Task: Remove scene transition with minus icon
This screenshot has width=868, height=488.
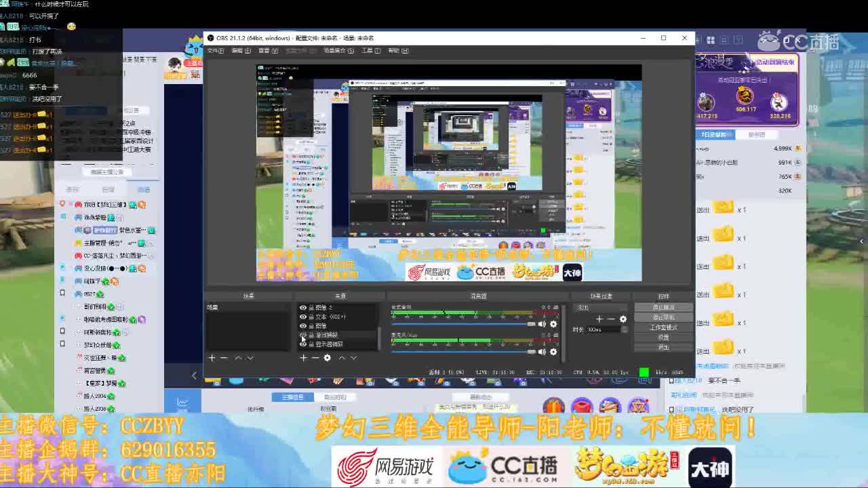Action: click(610, 319)
